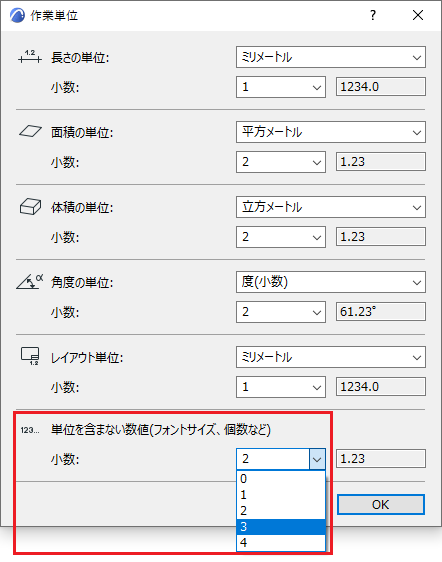
Task: Open the 長さの単位 ミリメートル dropdown
Action: point(331,57)
